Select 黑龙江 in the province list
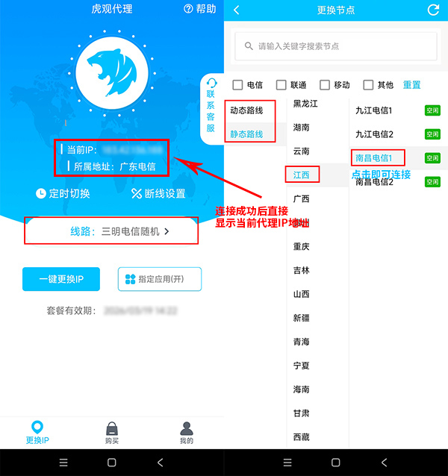 (x=305, y=104)
